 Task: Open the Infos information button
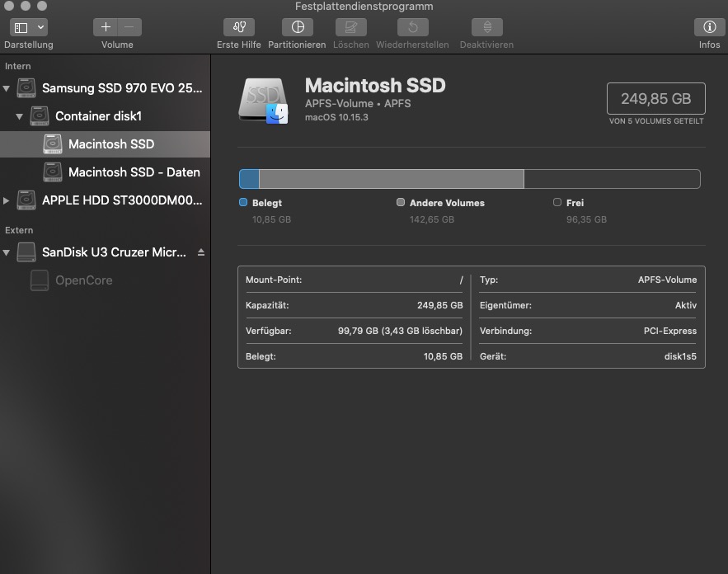coord(709,27)
